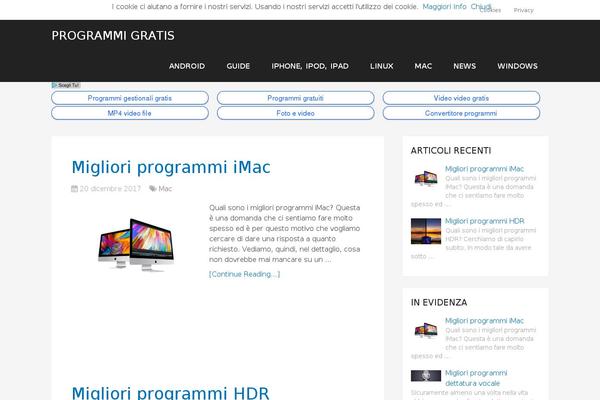Screen dimensions: 600x400
Task: Click the In Evidenza heading
Action: [439, 302]
